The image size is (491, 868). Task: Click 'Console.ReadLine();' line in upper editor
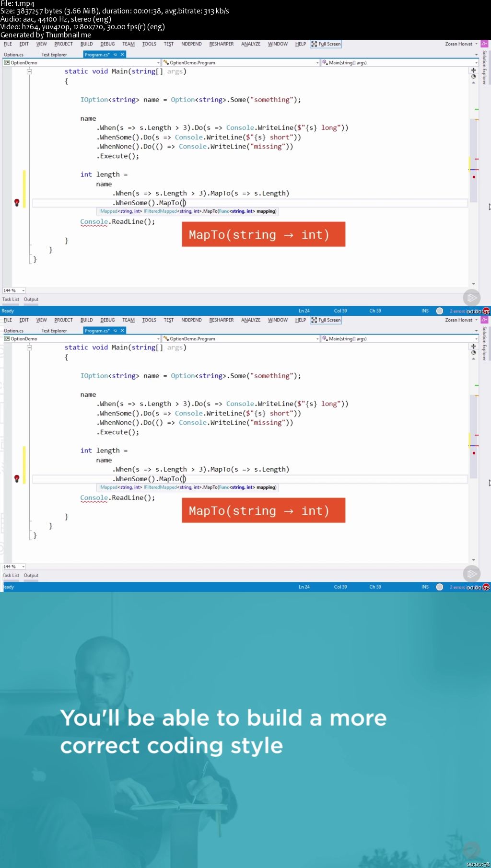pyautogui.click(x=117, y=222)
